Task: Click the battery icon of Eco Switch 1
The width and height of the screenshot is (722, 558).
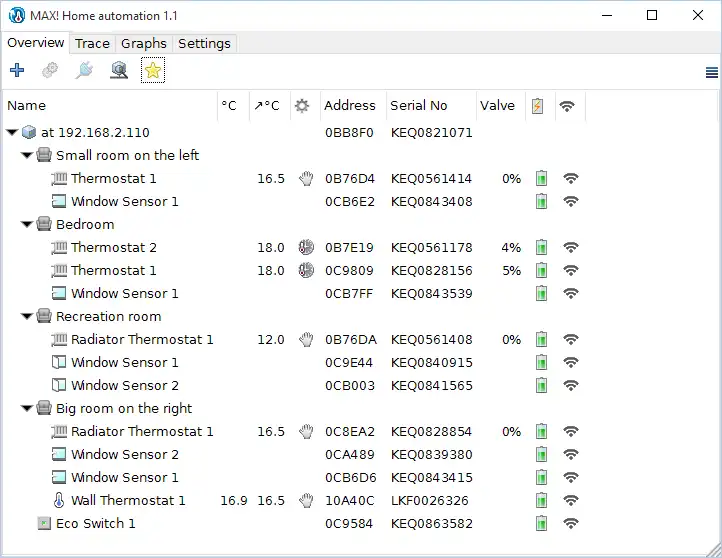Action: pos(542,523)
